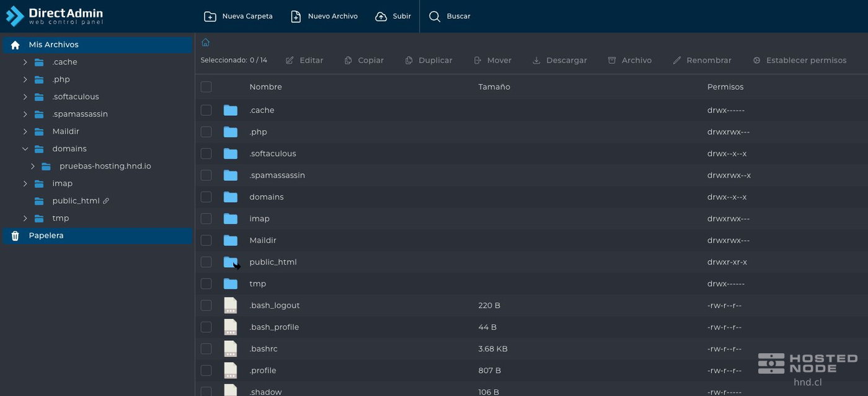Sort by the Tamaño column header
This screenshot has height=396, width=868.
[x=494, y=87]
